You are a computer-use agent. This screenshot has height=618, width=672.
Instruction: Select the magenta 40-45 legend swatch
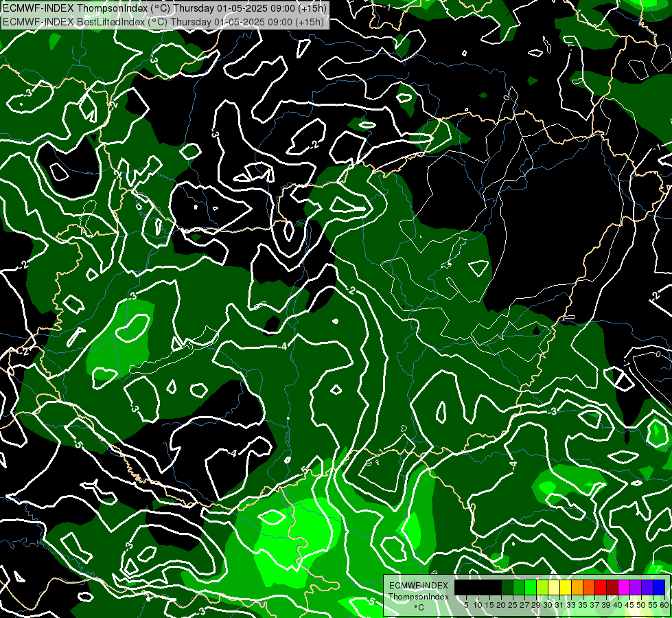[x=624, y=588]
